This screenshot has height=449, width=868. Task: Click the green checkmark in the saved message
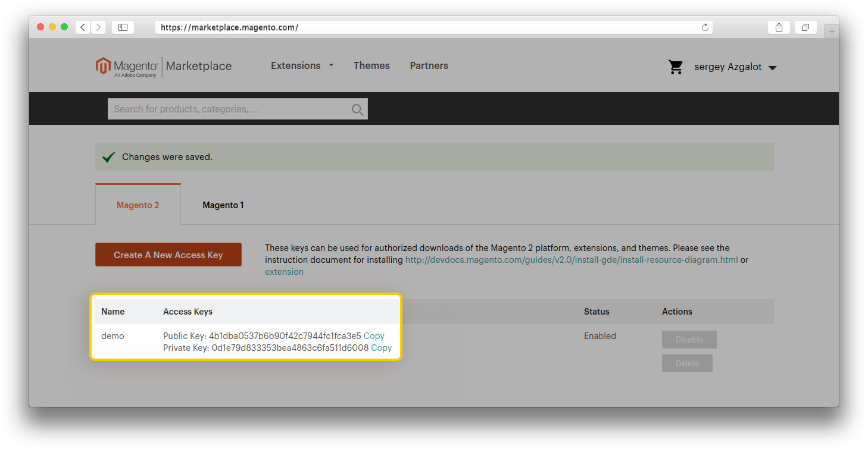coord(108,157)
